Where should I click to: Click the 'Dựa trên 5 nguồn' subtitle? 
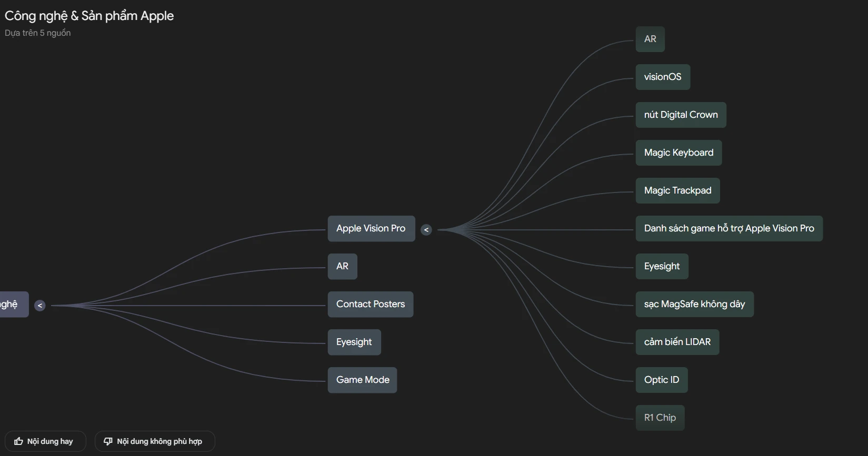[37, 33]
